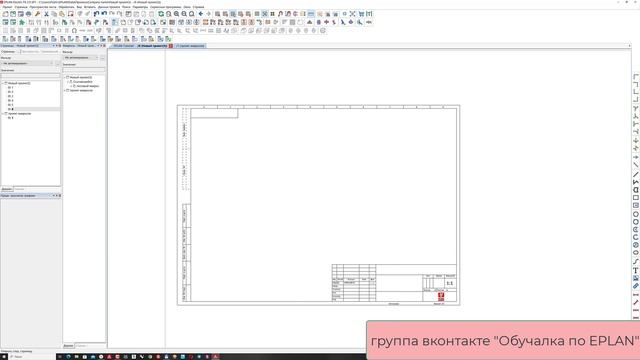Expand проект макросов node in macros tree
Image resolution: width=640 pixels, height=360 pixels.
64,90
